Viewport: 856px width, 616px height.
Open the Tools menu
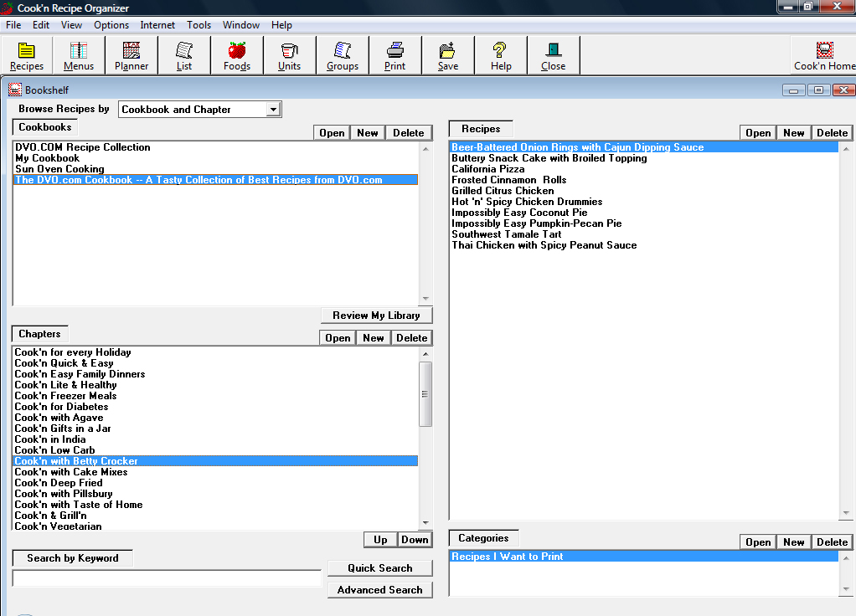(x=199, y=25)
